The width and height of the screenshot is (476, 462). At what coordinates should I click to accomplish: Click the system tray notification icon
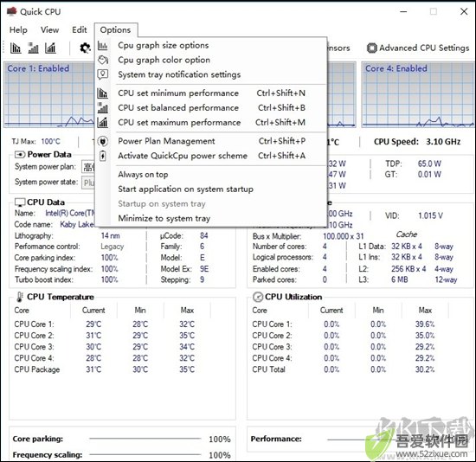(x=103, y=74)
